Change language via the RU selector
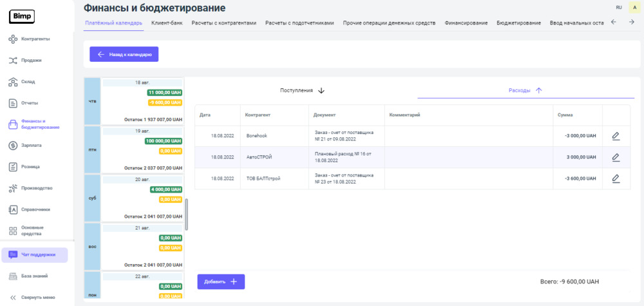Viewport: 644px width, 306px height. pyautogui.click(x=619, y=7)
